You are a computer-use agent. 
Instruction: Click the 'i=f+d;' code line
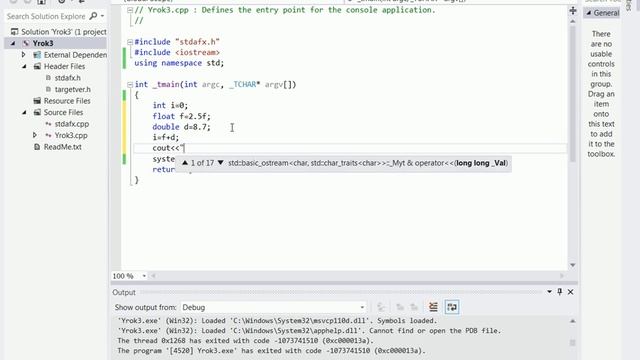click(x=166, y=138)
